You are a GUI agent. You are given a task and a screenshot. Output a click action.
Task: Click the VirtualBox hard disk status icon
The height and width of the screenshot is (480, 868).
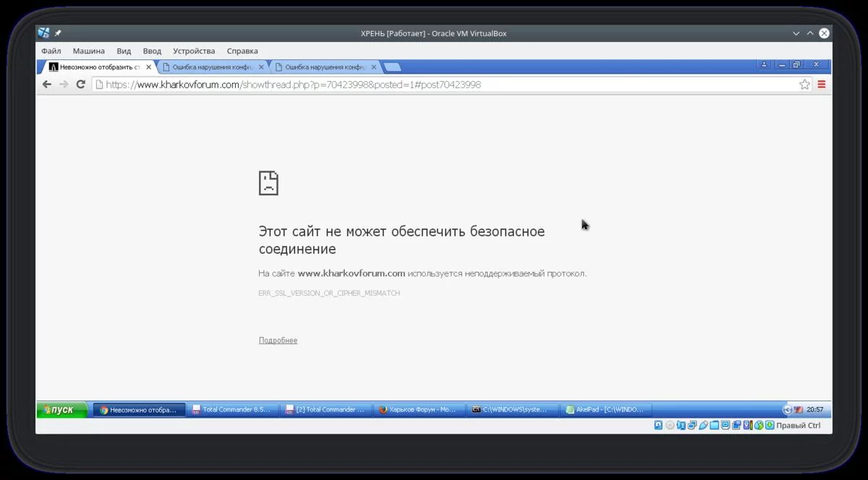[658, 426]
